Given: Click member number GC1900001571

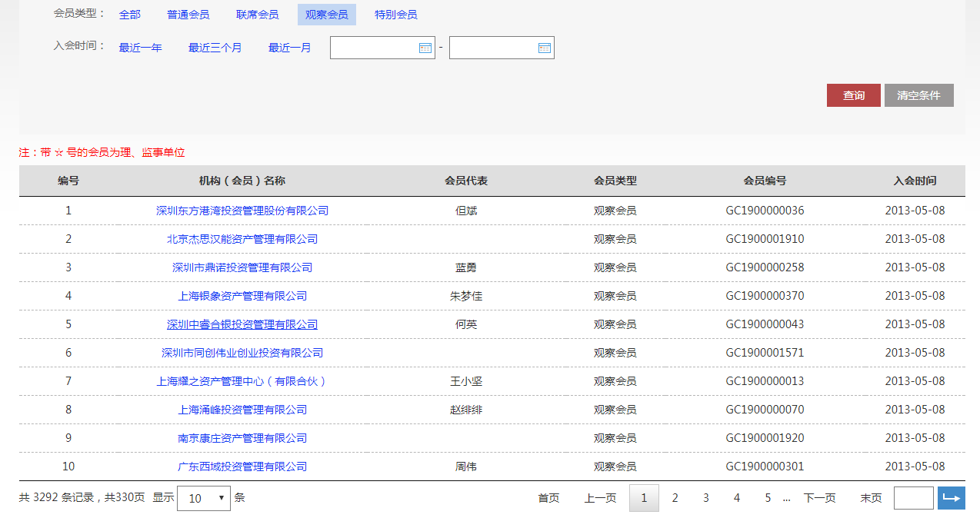Looking at the screenshot, I should (765, 353).
